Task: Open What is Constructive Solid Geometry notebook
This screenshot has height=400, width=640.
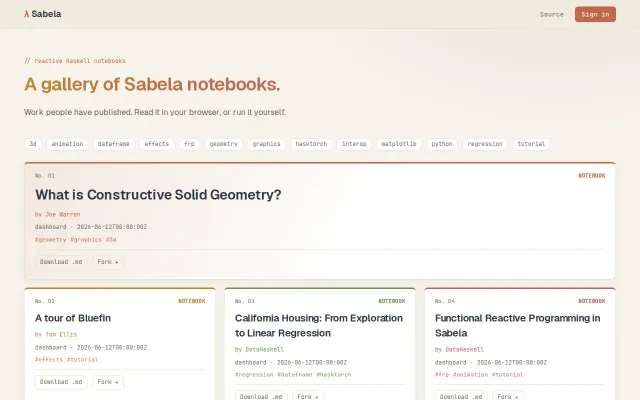Action: pyautogui.click(x=158, y=195)
